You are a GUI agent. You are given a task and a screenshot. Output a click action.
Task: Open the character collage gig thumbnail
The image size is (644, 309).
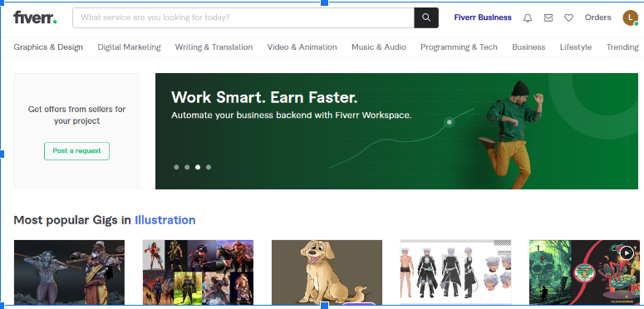pyautogui.click(x=198, y=272)
